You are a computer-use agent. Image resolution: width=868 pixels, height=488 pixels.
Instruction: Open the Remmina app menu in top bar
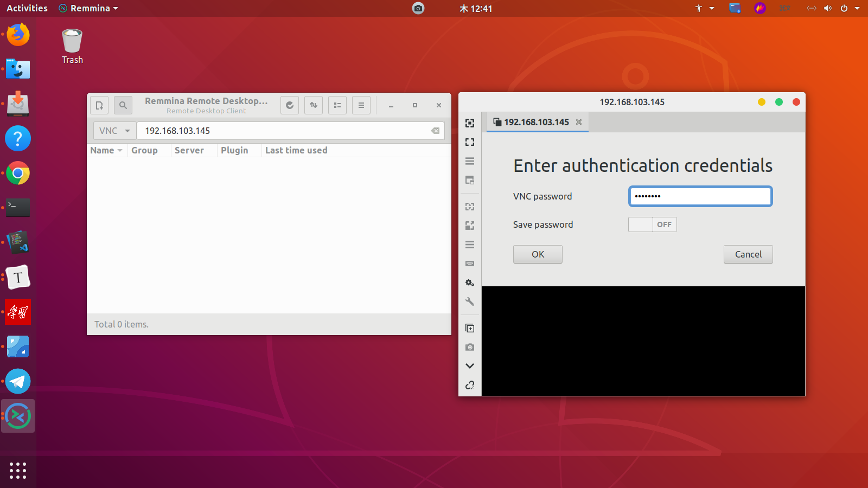(88, 8)
